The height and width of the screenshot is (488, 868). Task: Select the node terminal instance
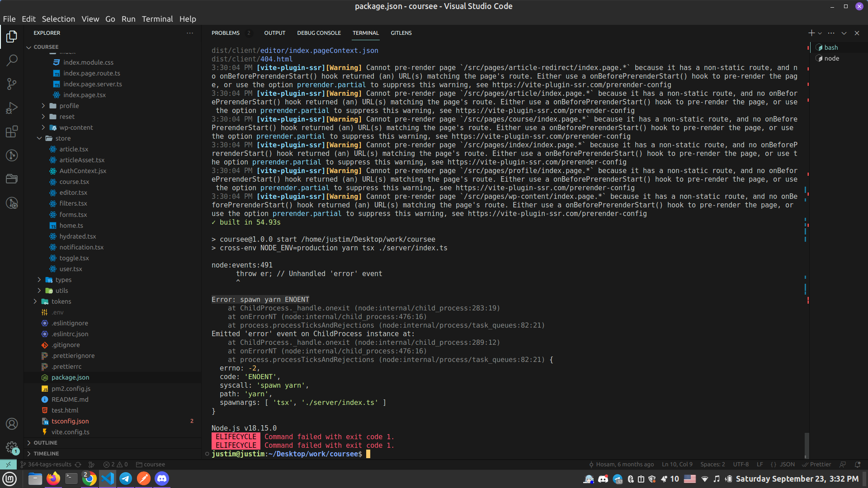[x=839, y=58]
